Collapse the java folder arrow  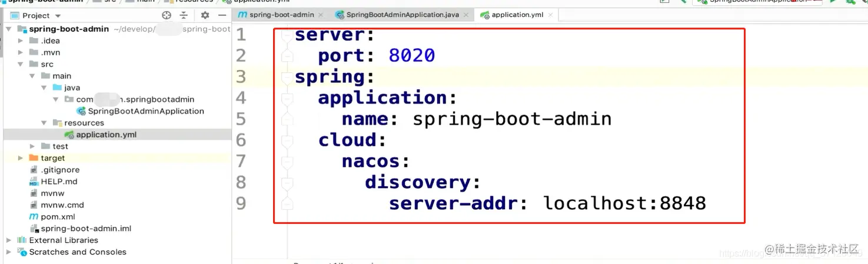tap(44, 88)
